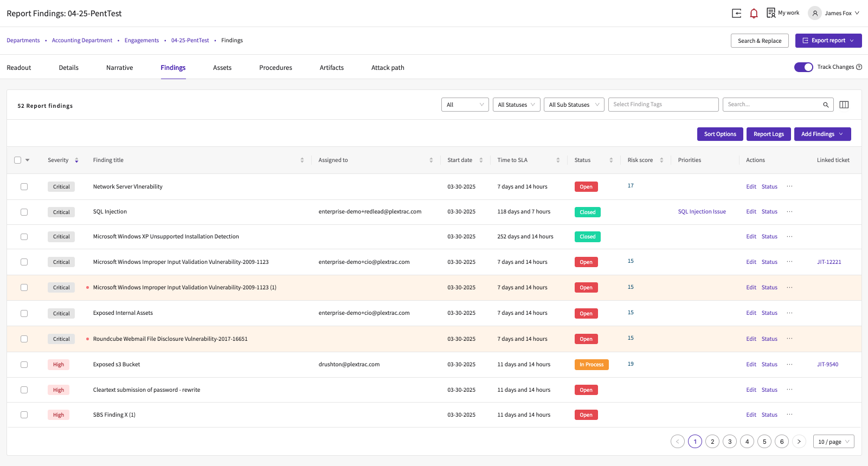The image size is (868, 466).
Task: Open more actions for SQL Injection row
Action: 789,212
